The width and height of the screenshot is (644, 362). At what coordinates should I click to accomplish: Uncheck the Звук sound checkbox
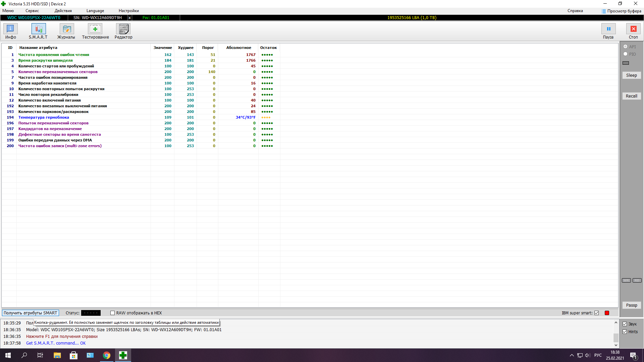(x=625, y=324)
